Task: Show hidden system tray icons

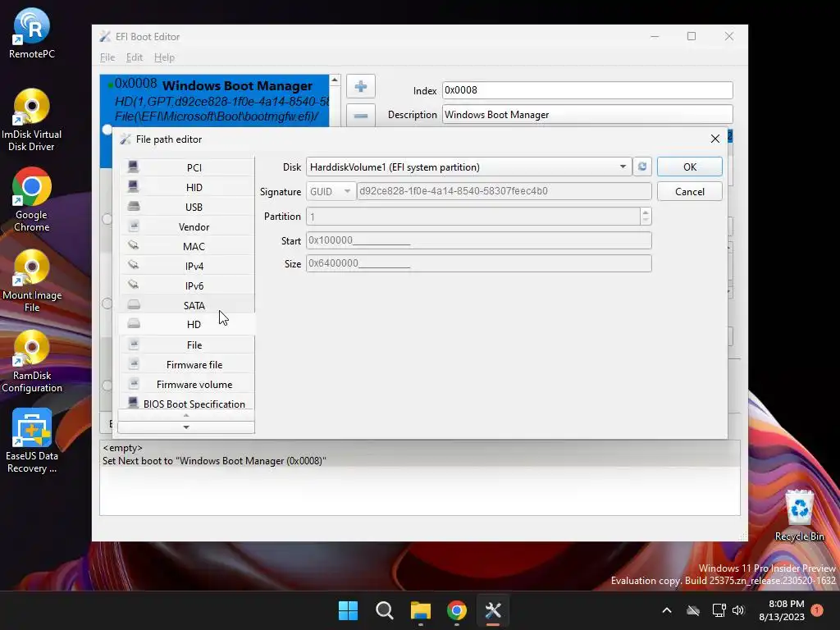Action: point(666,610)
